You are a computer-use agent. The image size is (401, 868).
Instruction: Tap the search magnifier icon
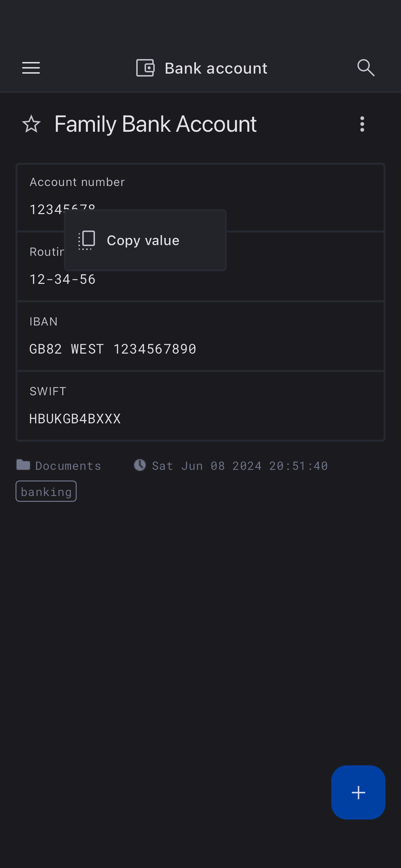pyautogui.click(x=365, y=68)
